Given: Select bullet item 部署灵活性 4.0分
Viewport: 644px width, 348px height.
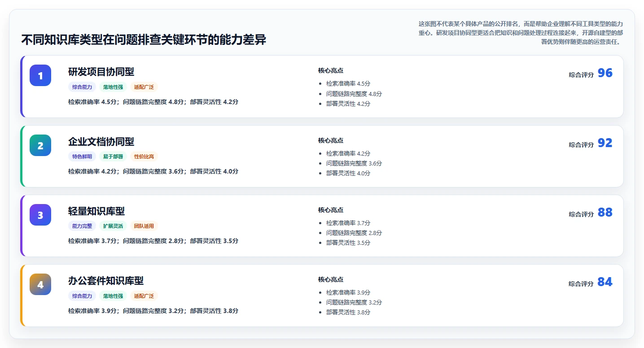Looking at the screenshot, I should point(348,173).
